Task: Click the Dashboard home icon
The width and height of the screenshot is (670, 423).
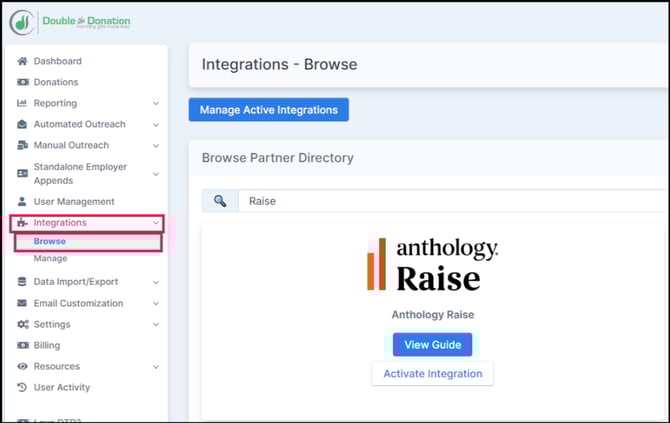Action: tap(22, 61)
